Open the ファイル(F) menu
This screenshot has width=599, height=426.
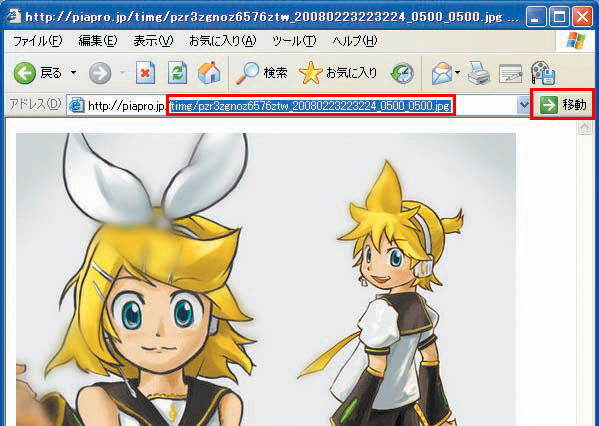click(37, 40)
